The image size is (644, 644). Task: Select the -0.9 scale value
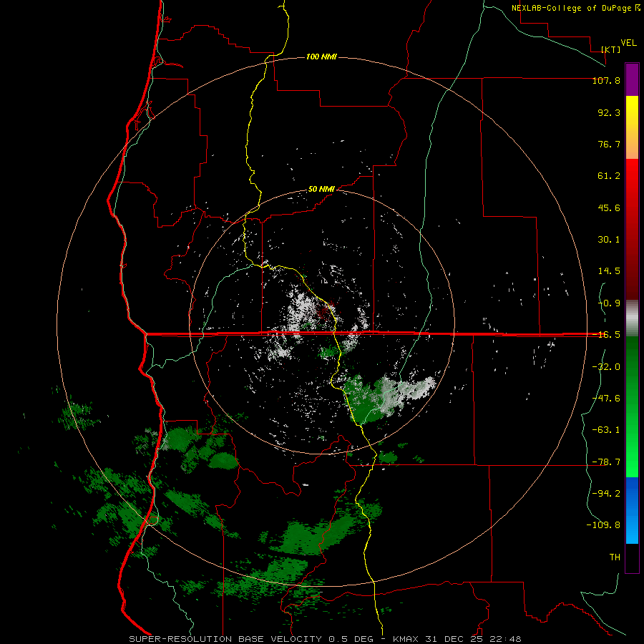point(609,303)
